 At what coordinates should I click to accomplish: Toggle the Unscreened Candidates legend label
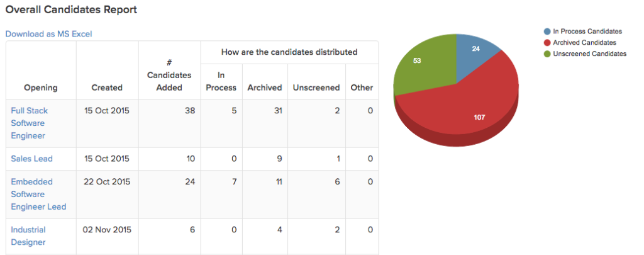click(589, 54)
